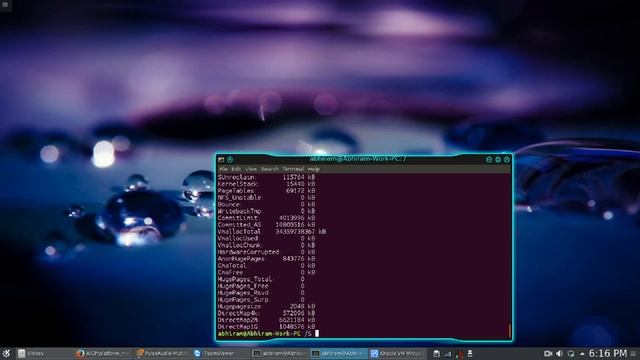Open the KDE application launcher
Viewport: 640px width, 360px height.
tap(6, 353)
